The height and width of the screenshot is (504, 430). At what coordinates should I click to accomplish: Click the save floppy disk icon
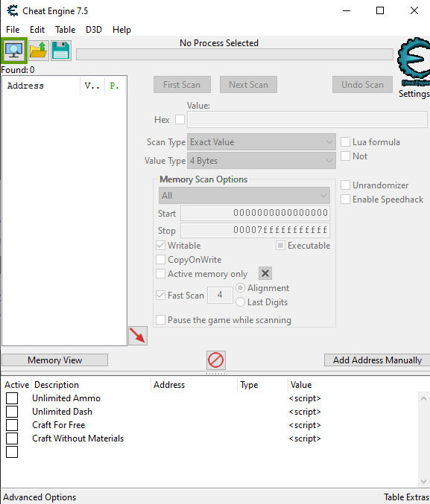point(61,51)
